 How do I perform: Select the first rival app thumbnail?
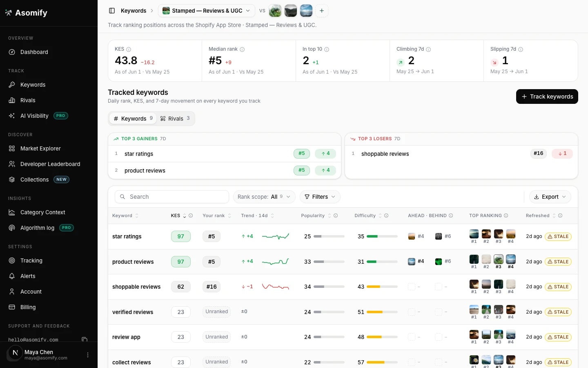pos(275,11)
